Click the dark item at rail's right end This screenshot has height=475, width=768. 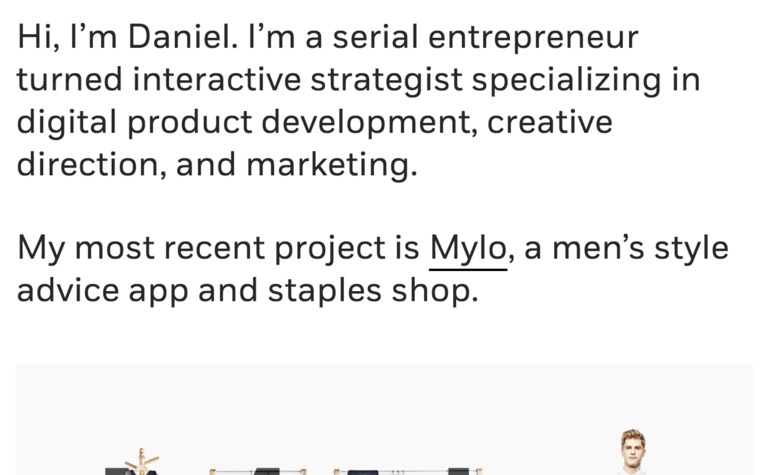point(458,472)
